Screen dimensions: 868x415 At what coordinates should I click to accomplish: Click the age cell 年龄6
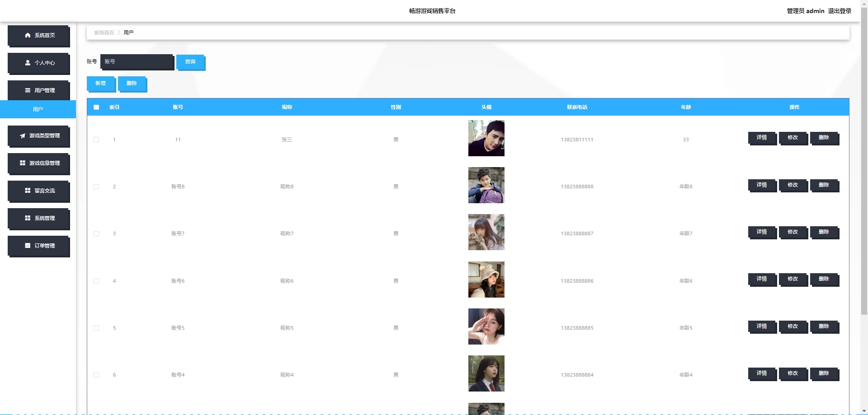686,281
